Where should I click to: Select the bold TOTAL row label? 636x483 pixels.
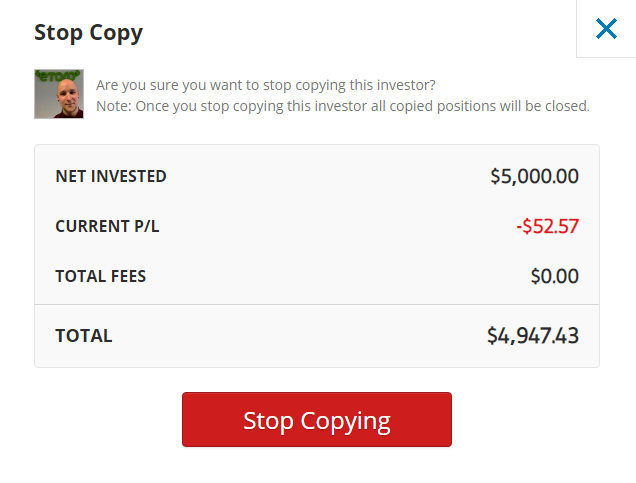pos(84,336)
